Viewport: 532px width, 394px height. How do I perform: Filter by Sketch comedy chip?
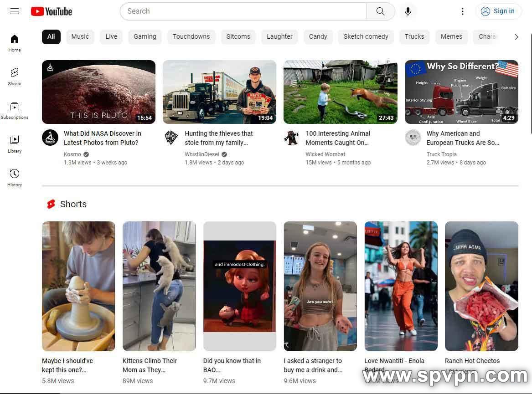tap(366, 36)
